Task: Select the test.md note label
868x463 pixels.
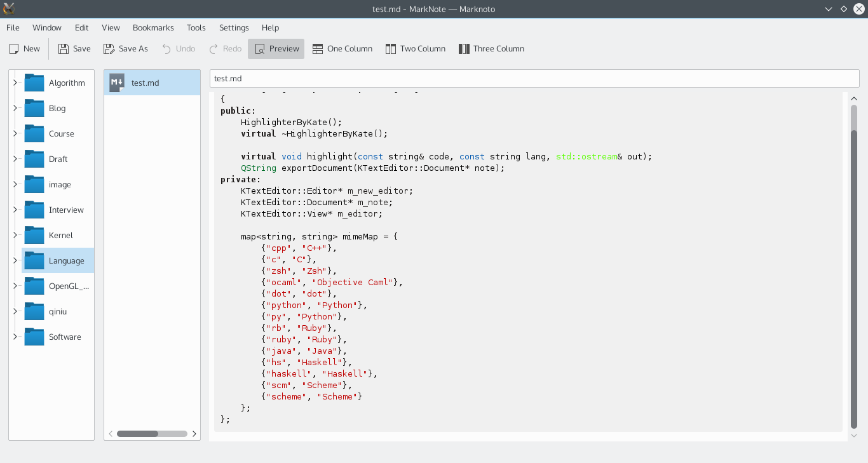Action: (146, 83)
